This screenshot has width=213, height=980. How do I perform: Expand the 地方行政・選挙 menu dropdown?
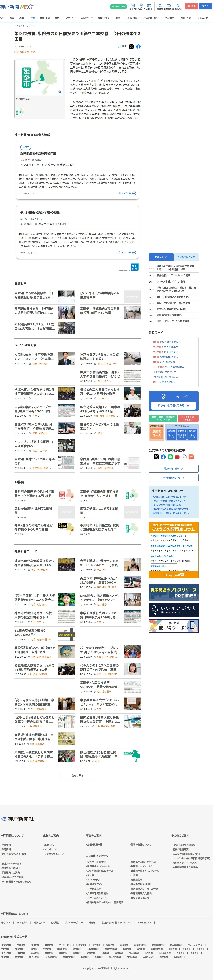coord(152,18)
